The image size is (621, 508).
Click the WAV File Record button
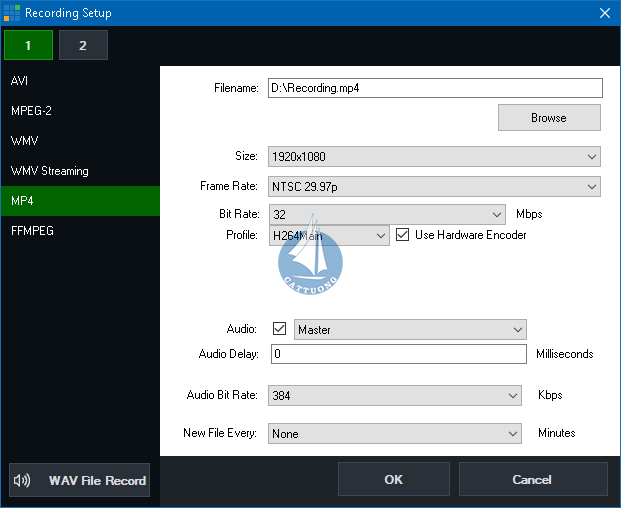point(79,480)
